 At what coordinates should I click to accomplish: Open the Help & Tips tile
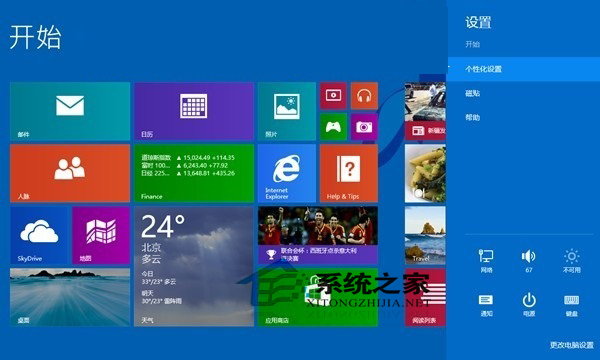coord(349,173)
